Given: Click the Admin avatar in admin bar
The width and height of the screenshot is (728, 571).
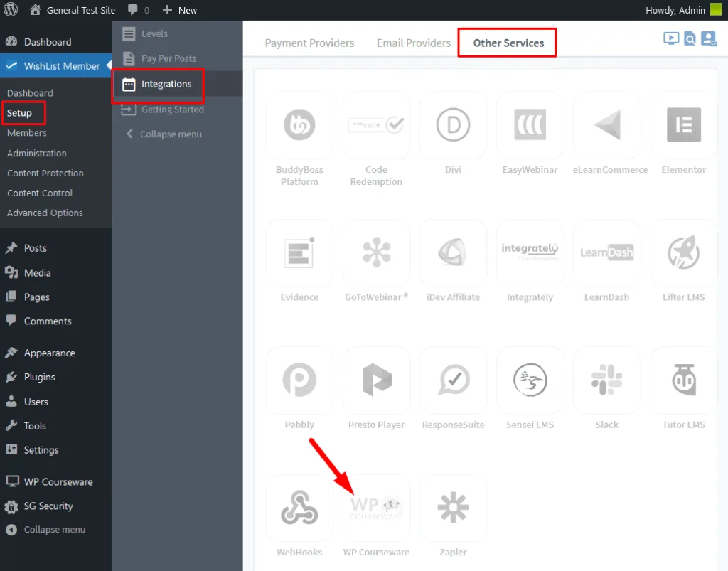Looking at the screenshot, I should click(715, 9).
